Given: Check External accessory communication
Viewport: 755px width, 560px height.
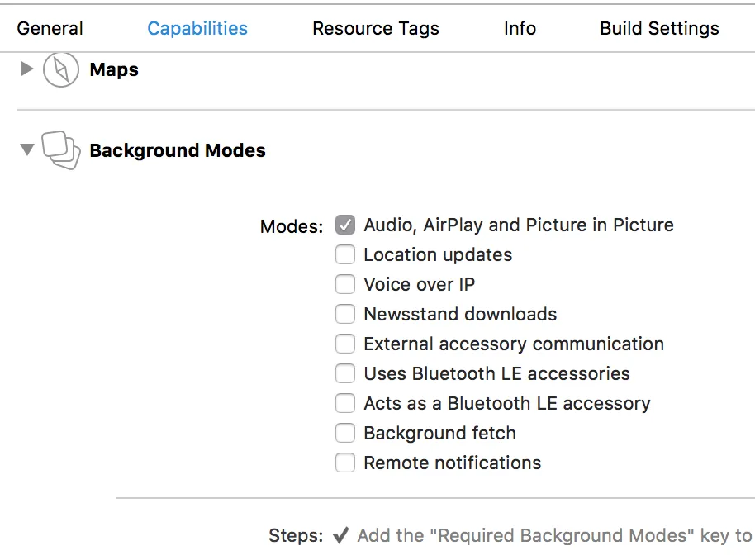Looking at the screenshot, I should click(345, 344).
